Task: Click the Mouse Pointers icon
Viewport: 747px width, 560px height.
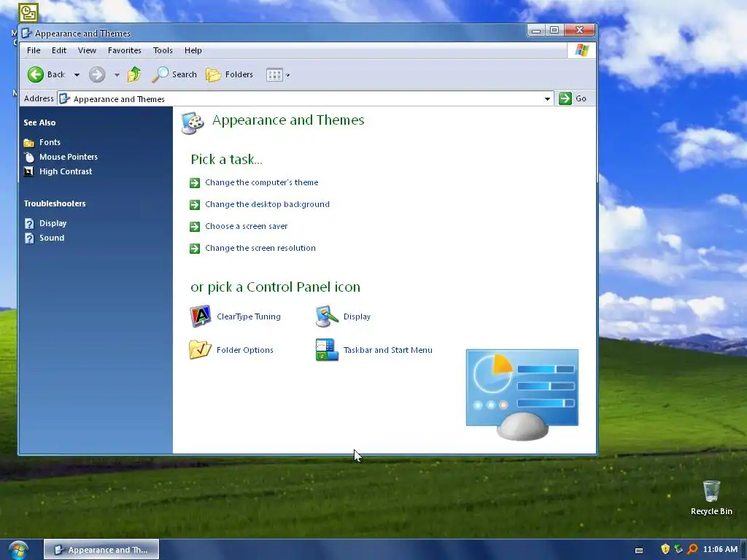Action: [x=29, y=157]
